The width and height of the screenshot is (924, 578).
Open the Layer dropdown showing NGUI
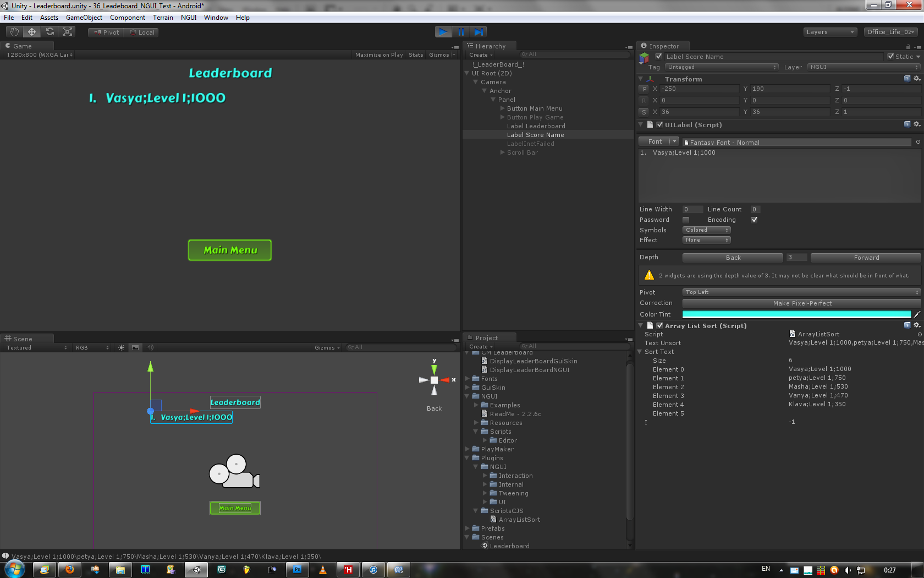[x=864, y=67]
